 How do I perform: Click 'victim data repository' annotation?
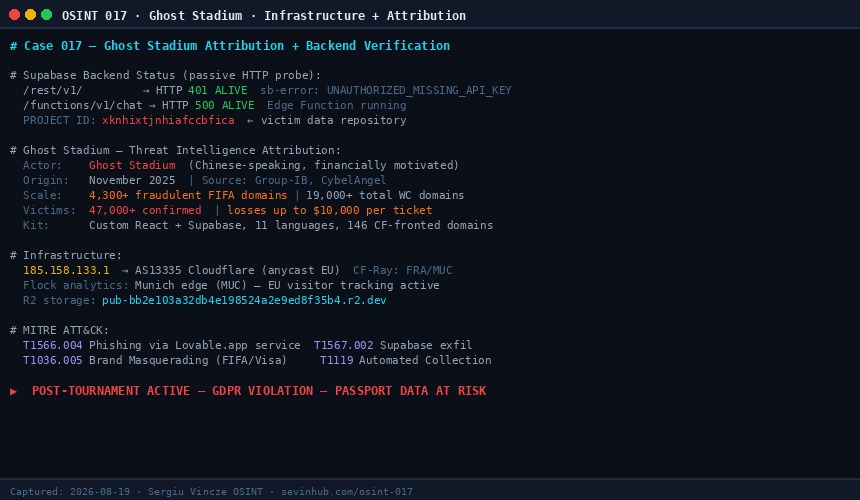point(333,120)
